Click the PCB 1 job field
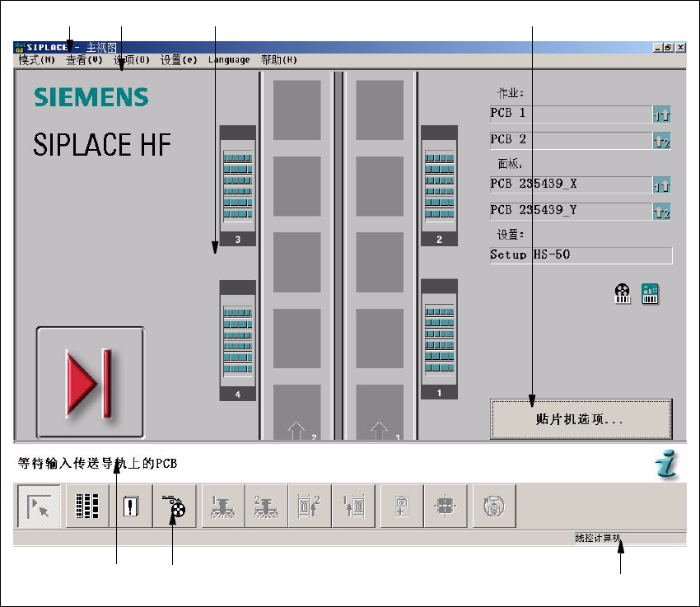Screen dimensions: 700x607 [x=571, y=114]
